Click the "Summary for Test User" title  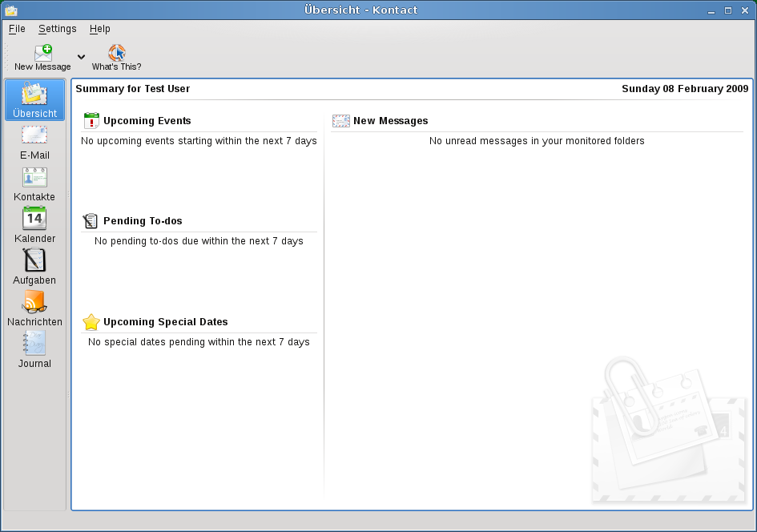coord(133,89)
